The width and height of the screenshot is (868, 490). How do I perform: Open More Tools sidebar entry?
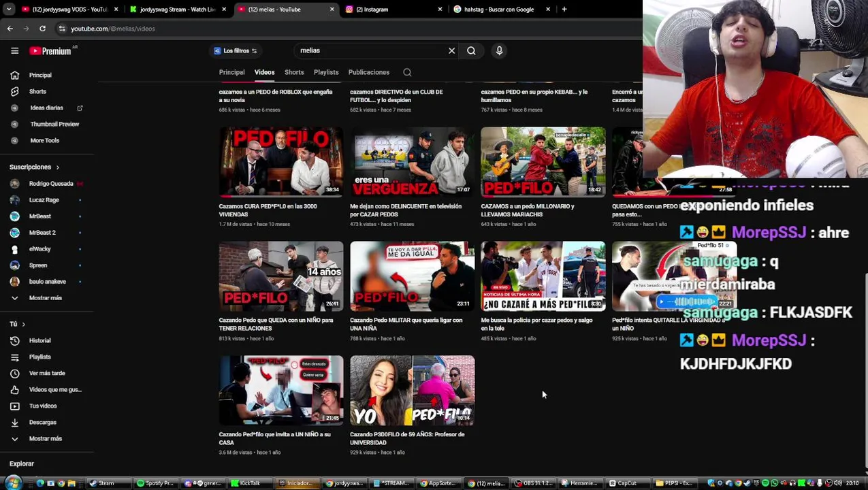tap(44, 141)
